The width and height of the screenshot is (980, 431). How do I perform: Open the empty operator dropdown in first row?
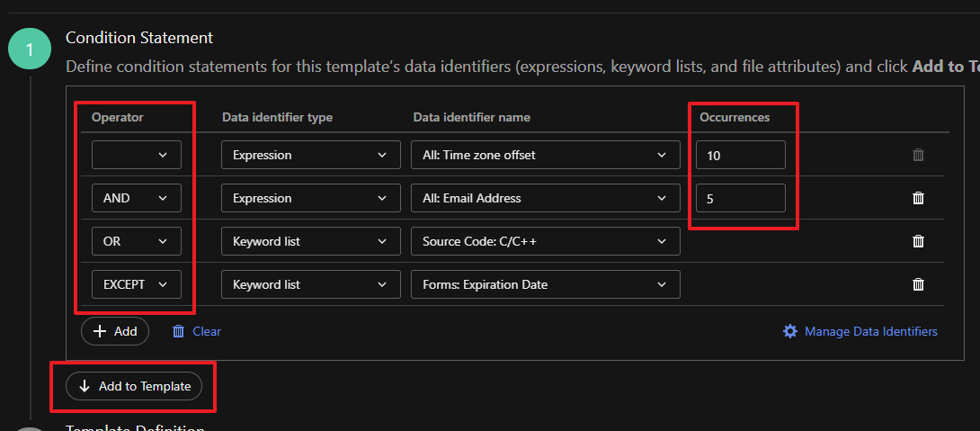point(137,155)
